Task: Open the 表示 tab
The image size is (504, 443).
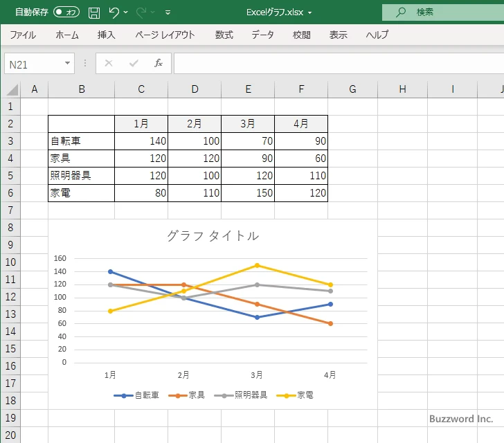Action: (x=338, y=35)
